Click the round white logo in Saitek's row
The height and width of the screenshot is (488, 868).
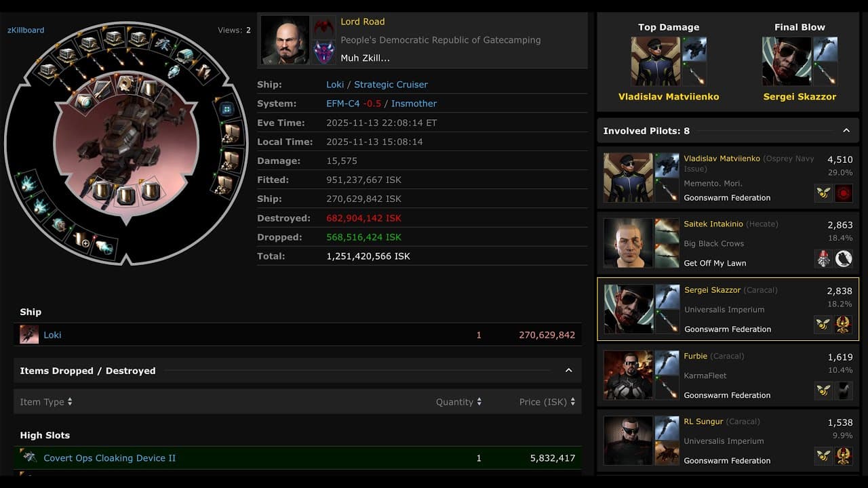pyautogui.click(x=844, y=258)
